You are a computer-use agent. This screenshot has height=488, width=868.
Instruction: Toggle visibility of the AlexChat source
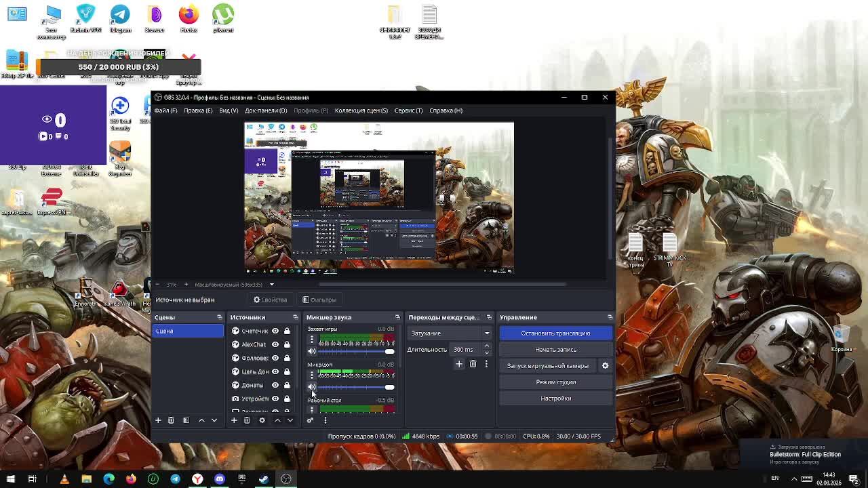coord(275,344)
